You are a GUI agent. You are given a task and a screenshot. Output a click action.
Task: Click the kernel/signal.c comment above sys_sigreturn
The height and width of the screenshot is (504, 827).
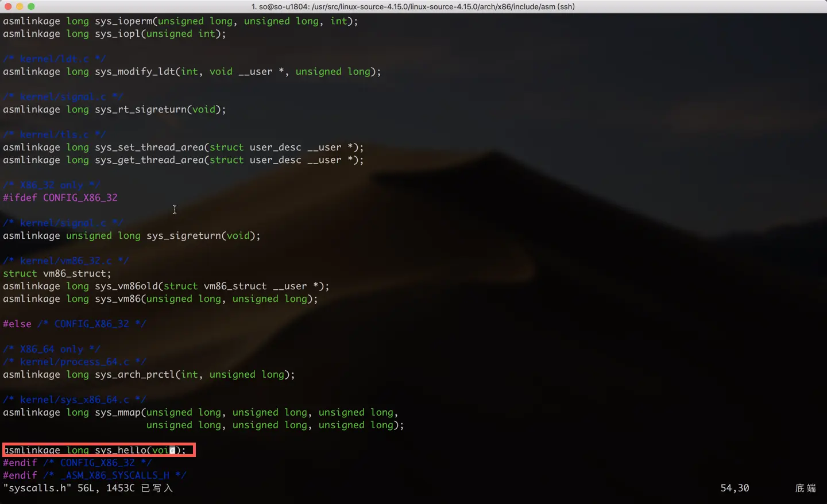[x=63, y=223]
